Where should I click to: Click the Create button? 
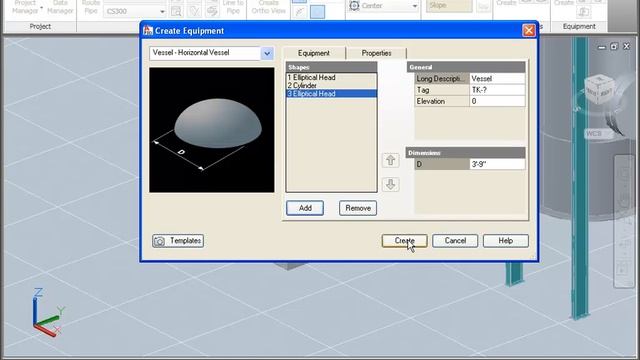pos(404,241)
